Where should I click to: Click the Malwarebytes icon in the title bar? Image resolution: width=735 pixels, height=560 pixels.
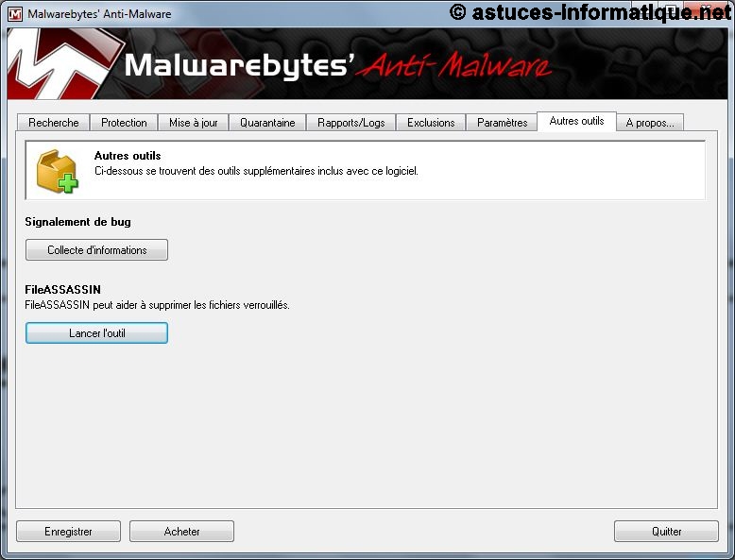point(15,14)
